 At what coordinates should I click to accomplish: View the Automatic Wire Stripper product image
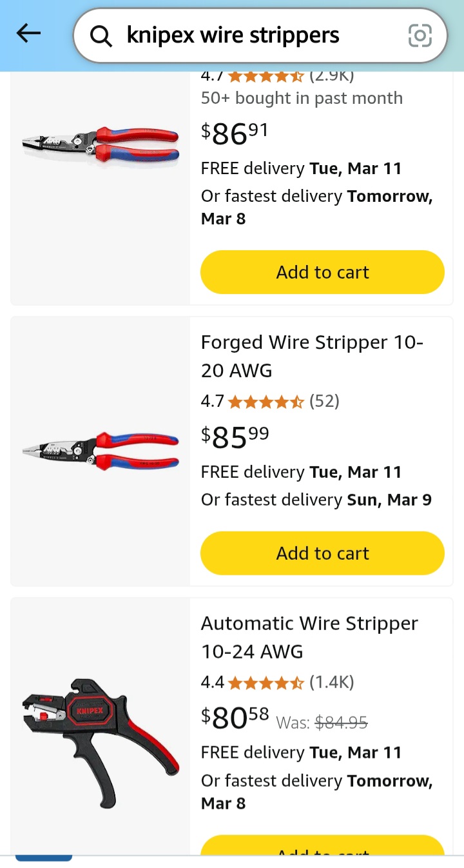click(x=101, y=733)
